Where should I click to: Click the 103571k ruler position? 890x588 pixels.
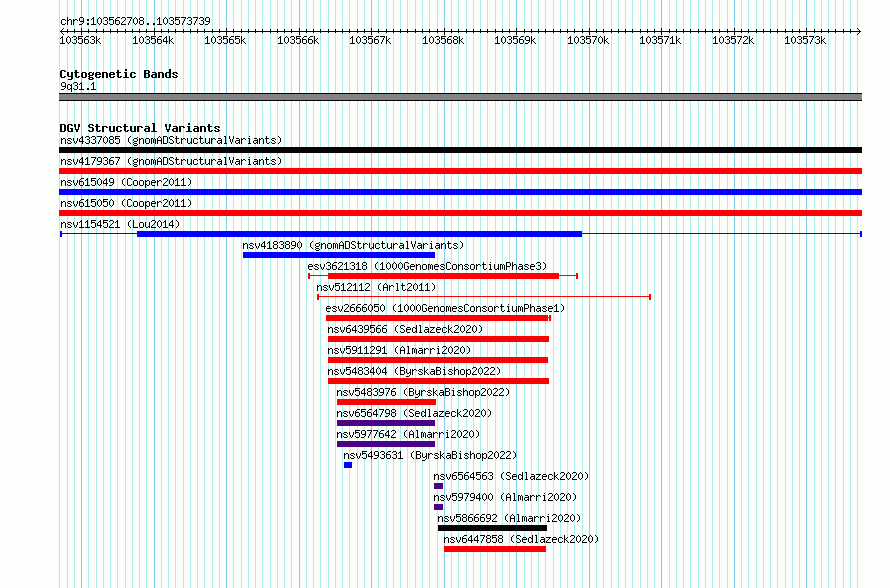pos(660,40)
